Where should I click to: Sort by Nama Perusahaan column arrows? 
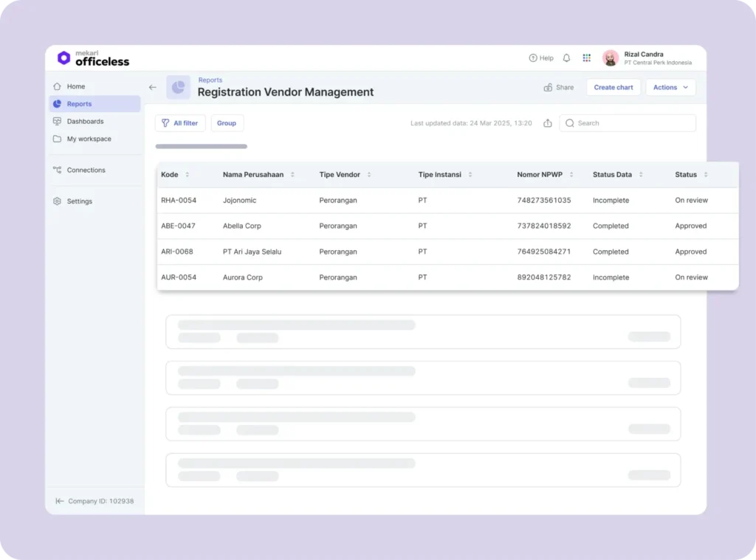pos(292,175)
